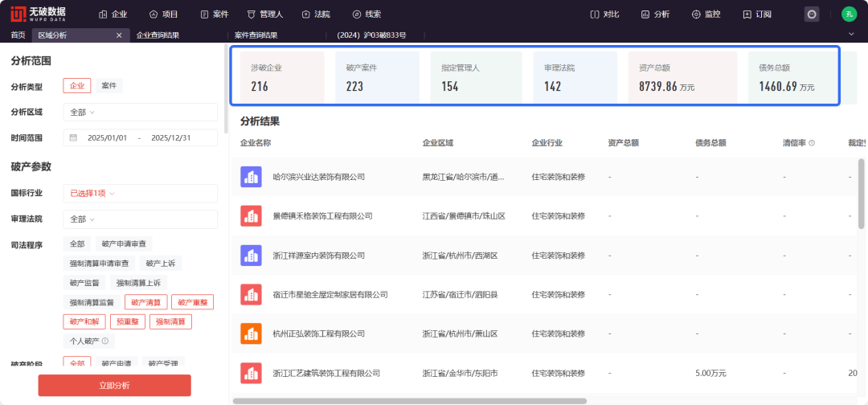Select 案件 as the analysis type
Viewport: 868px width, 405px height.
(x=108, y=86)
